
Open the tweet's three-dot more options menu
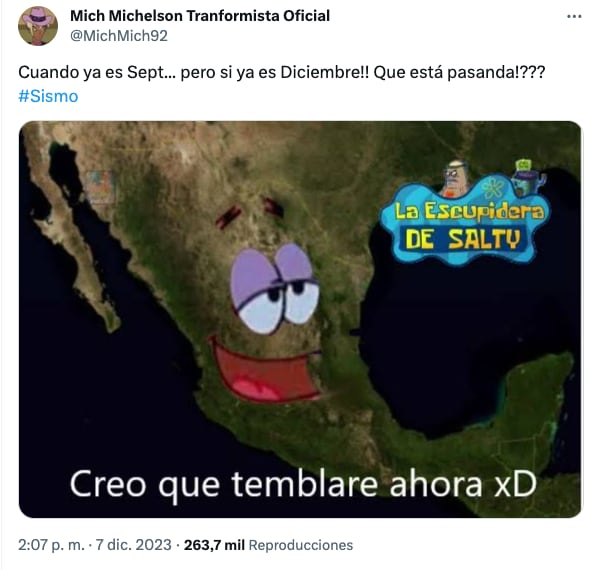574,16
